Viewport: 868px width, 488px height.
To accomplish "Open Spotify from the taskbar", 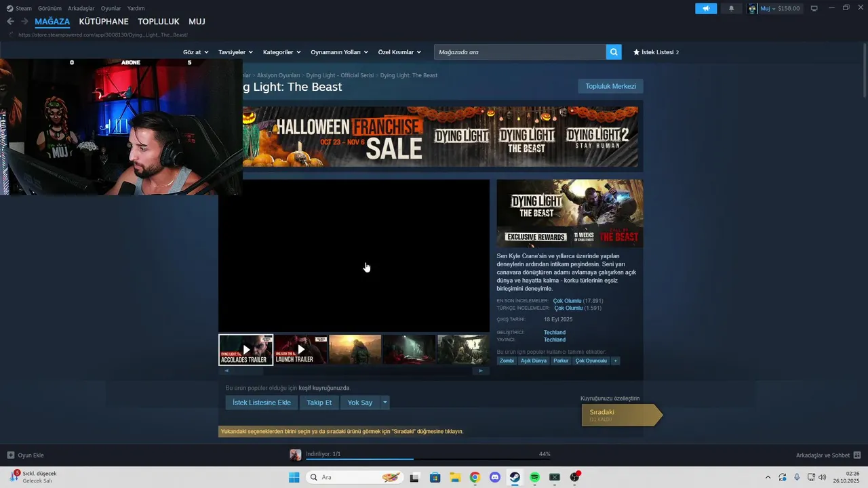I will pos(535,477).
